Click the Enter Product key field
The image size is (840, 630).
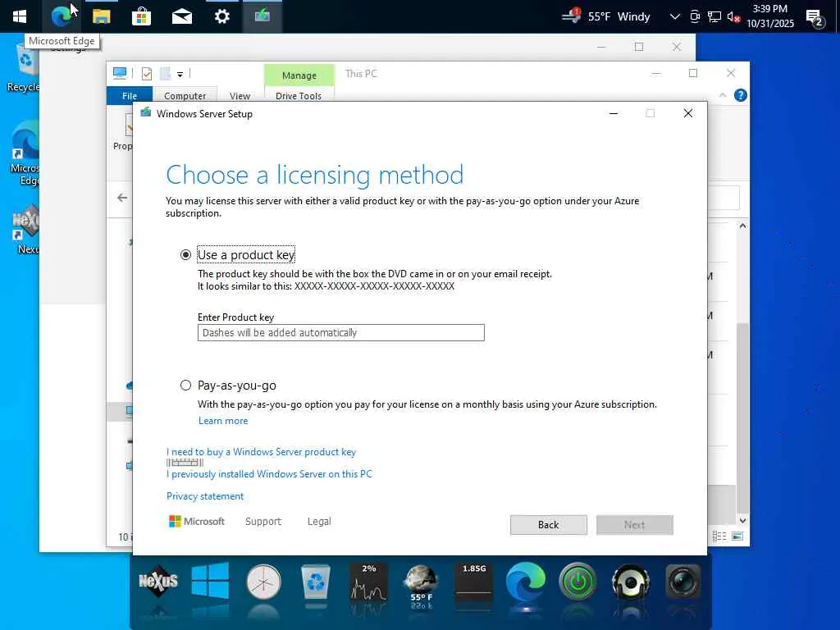(340, 333)
